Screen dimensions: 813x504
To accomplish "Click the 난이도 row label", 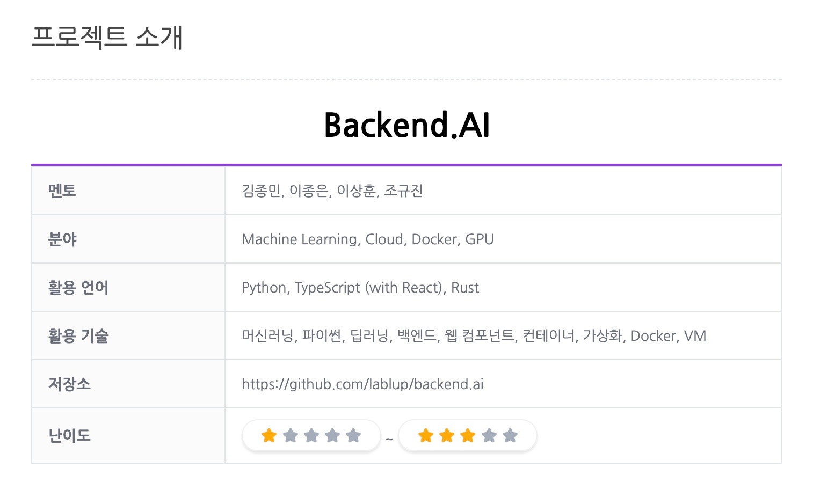I will [69, 435].
